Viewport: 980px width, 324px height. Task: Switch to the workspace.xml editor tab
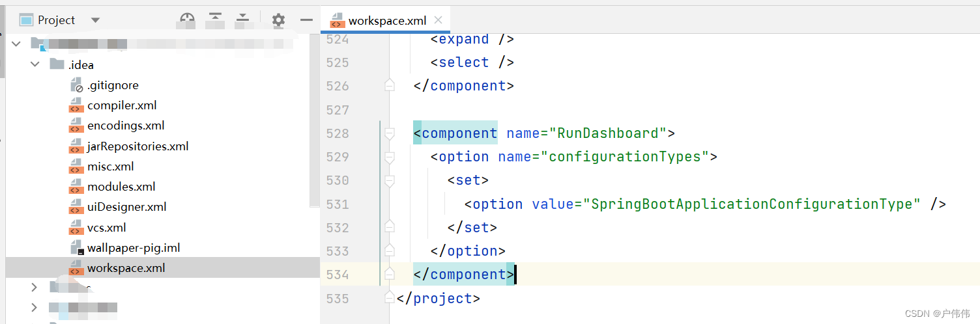[x=387, y=20]
